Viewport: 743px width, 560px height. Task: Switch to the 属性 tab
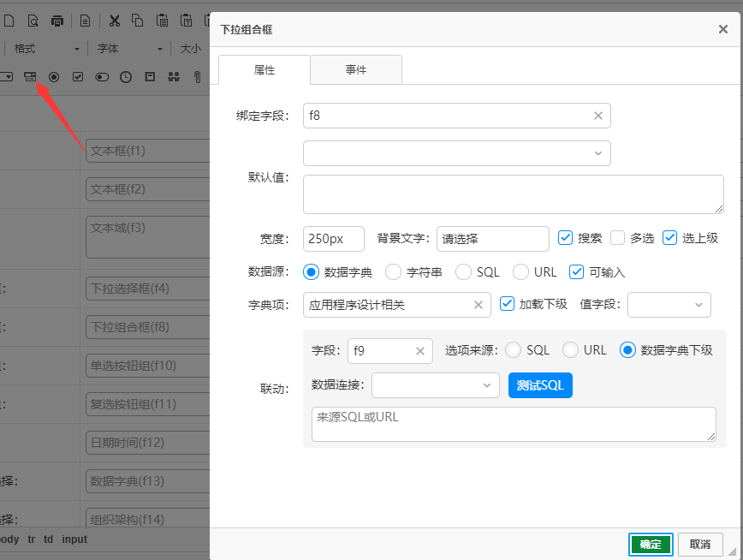[265, 70]
